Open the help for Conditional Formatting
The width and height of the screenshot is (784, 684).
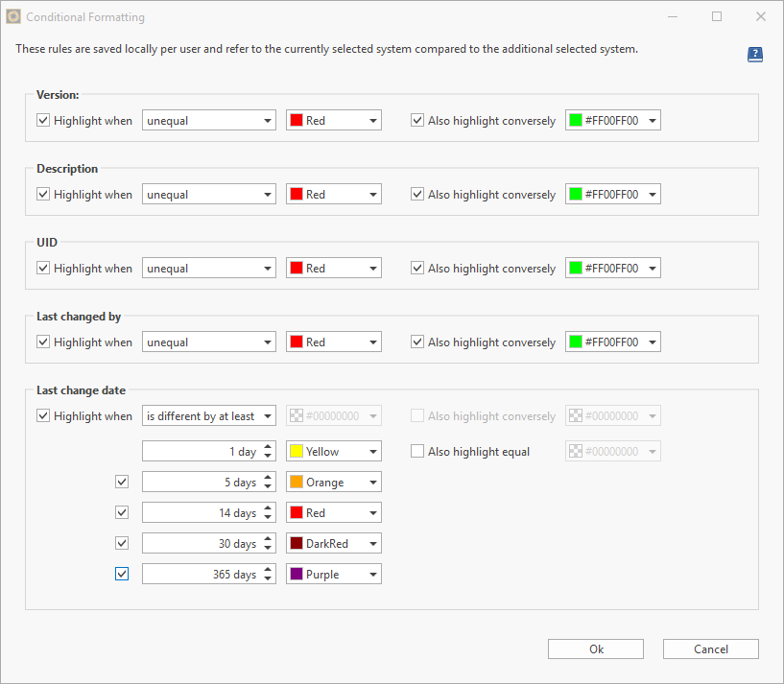[x=755, y=55]
